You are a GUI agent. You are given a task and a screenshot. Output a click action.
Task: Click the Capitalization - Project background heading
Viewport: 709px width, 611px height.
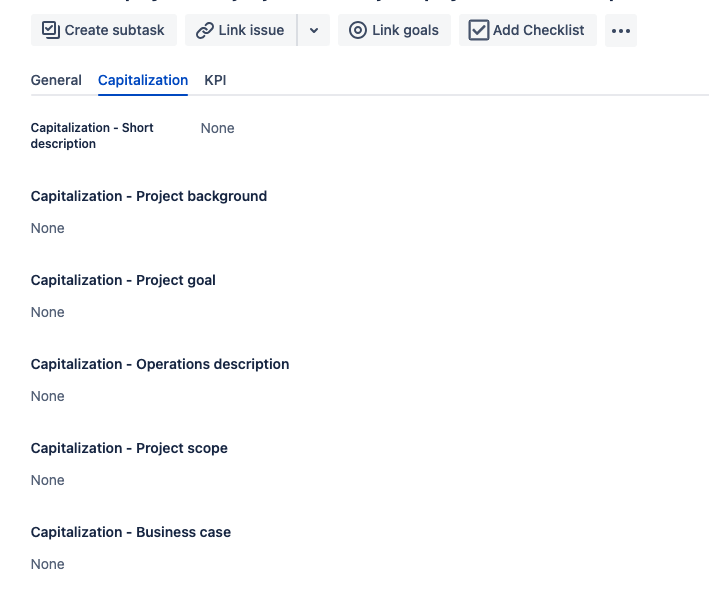pos(149,196)
